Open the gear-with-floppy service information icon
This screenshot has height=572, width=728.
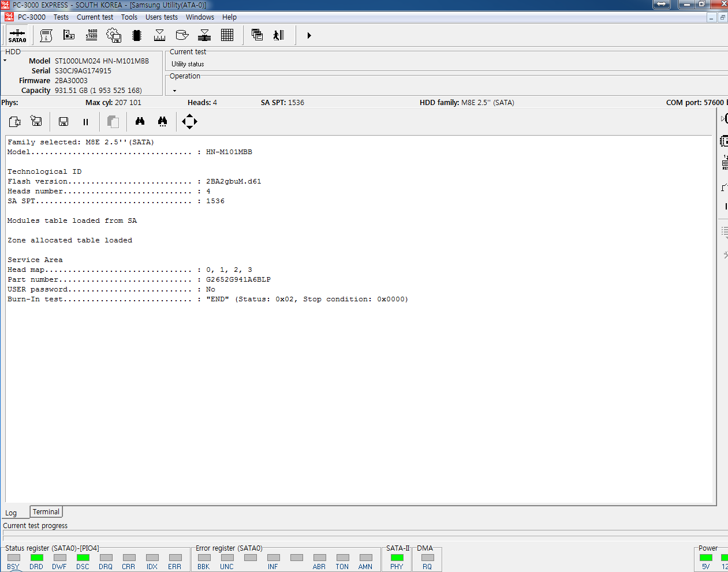tap(114, 36)
